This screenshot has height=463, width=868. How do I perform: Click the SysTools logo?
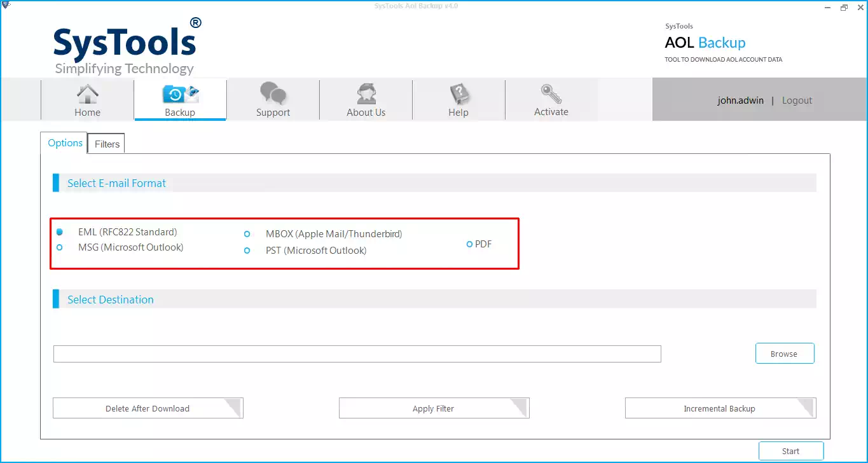click(127, 46)
